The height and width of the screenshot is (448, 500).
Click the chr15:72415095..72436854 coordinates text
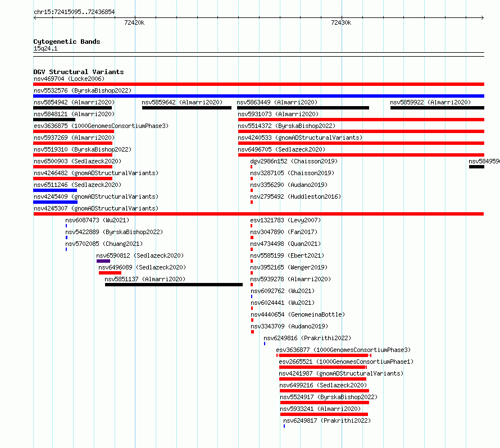coord(74,12)
